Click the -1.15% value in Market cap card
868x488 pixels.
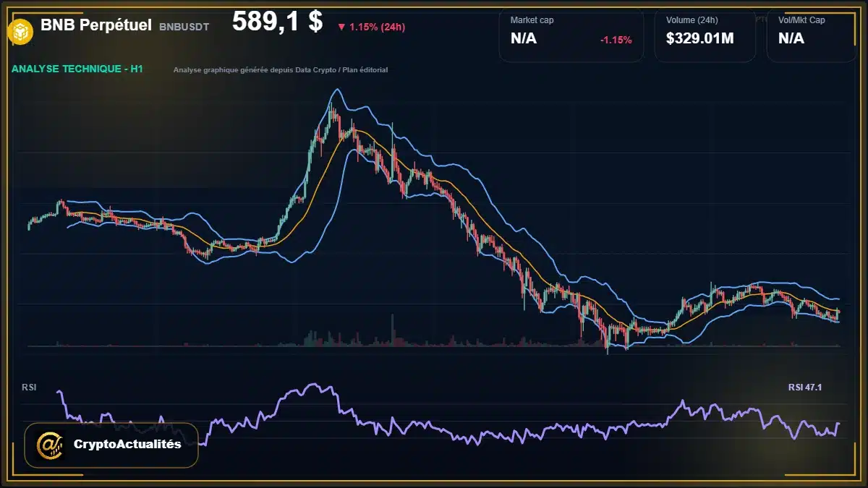(x=616, y=40)
